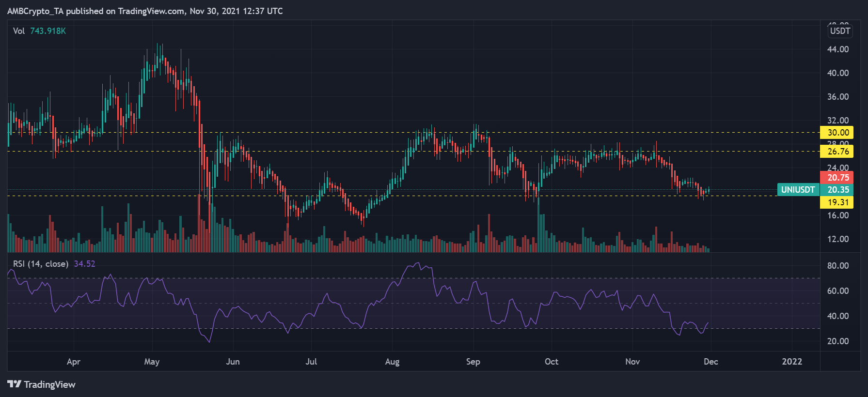This screenshot has width=868, height=397.
Task: Click the Apr label on time axis
Action: point(74,362)
